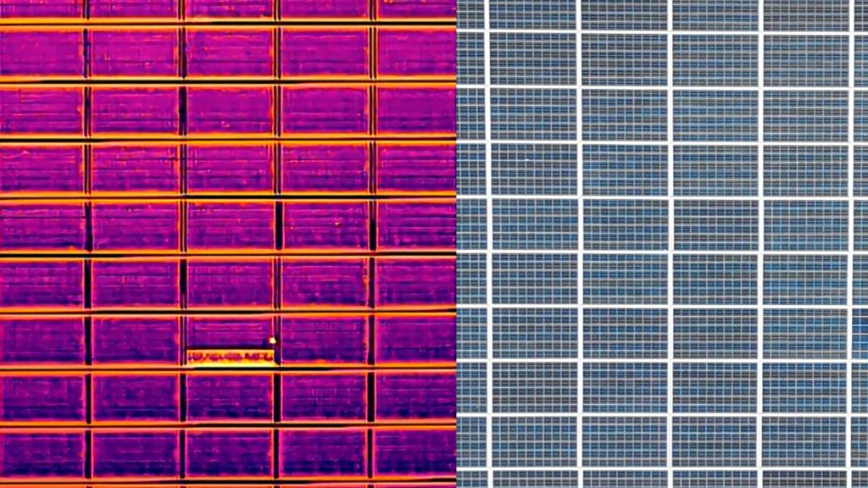The image size is (868, 488).
Task: Click the top-right full panel of the visible-light image
Action: (804, 59)
